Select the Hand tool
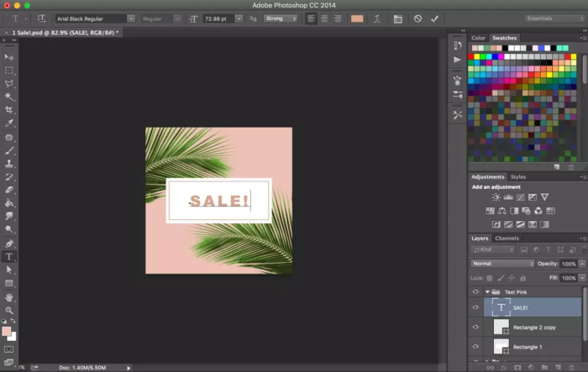 9,296
